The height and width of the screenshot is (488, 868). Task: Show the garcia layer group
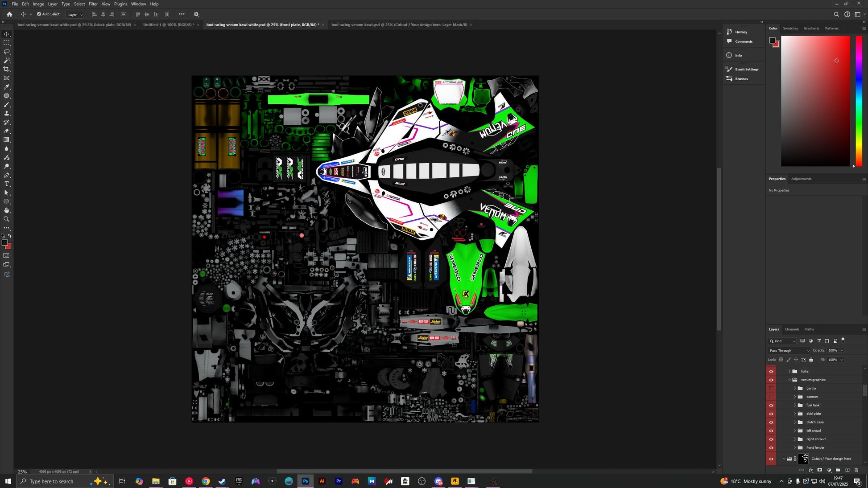coord(771,388)
